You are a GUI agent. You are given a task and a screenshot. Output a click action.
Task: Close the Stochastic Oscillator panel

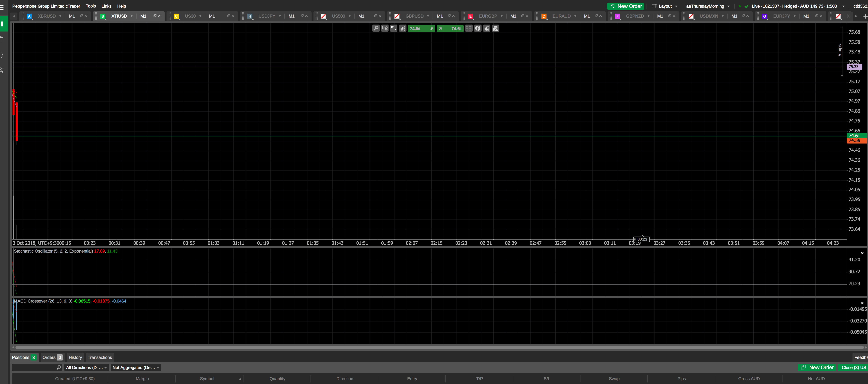pos(862,253)
